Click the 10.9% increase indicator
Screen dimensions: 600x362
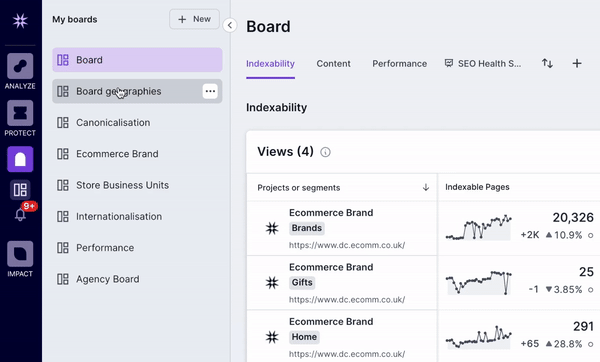pos(564,235)
